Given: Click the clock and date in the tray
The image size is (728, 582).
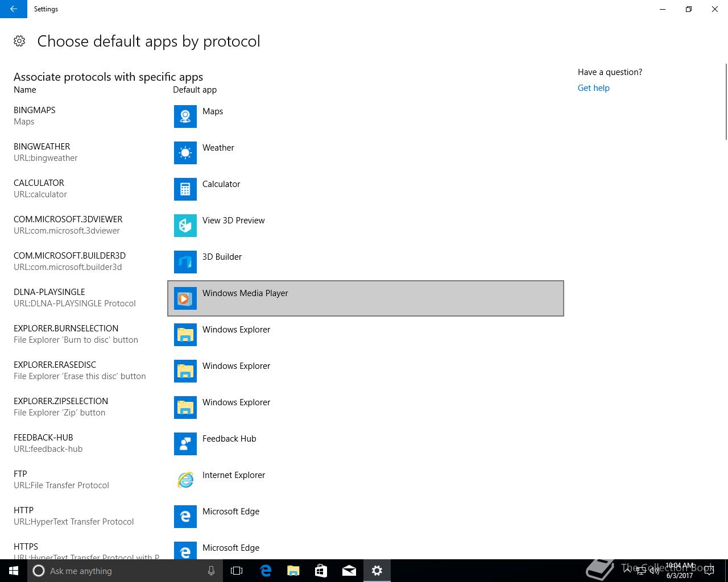Looking at the screenshot, I should (x=680, y=571).
